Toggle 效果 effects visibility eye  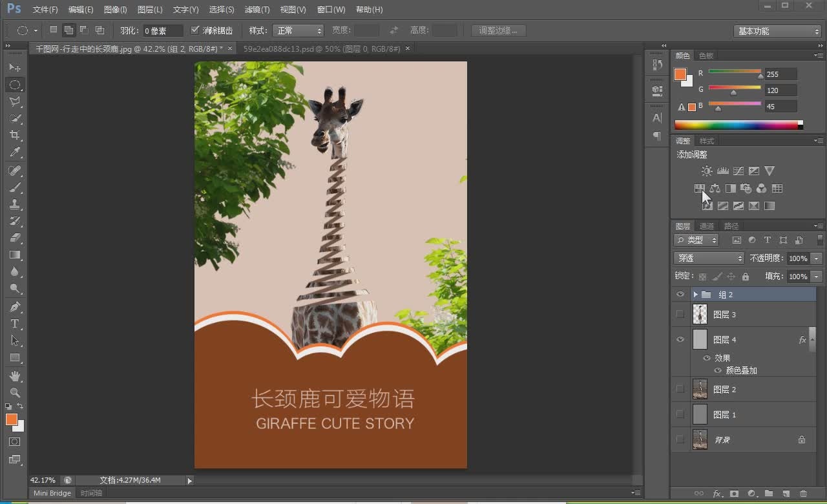pyautogui.click(x=707, y=358)
